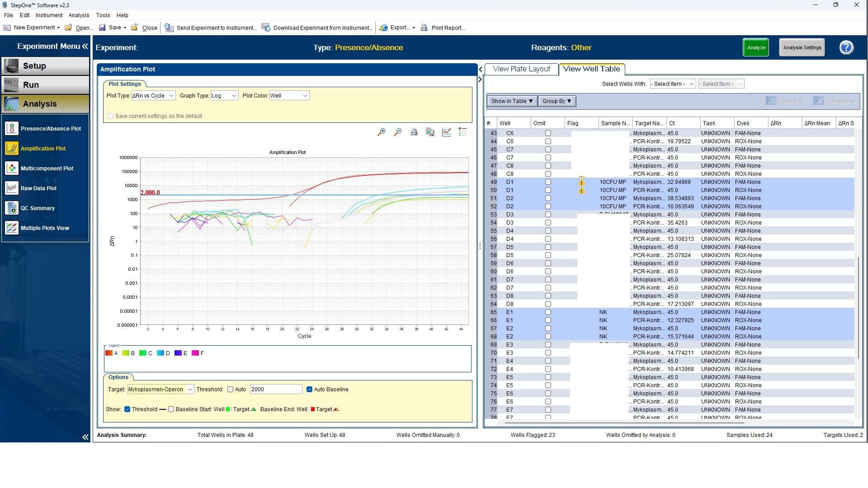Viewport: 868px width, 488px height.
Task: Click the threshold value input field
Action: pos(275,389)
